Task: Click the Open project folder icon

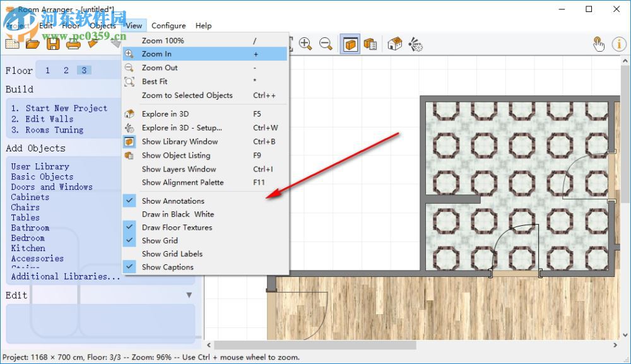Action: 33,44
